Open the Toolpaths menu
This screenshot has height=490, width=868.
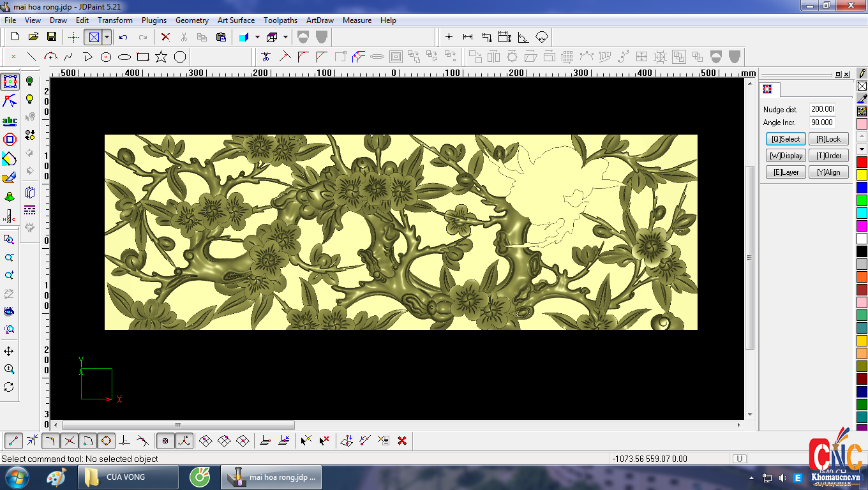[x=280, y=20]
